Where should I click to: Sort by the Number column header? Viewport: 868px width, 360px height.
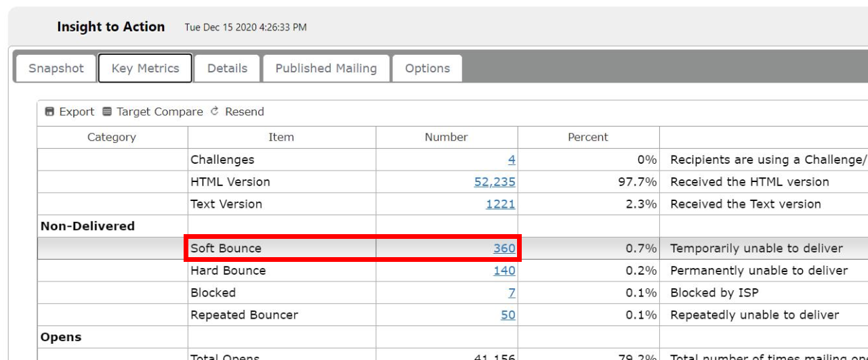coord(446,137)
